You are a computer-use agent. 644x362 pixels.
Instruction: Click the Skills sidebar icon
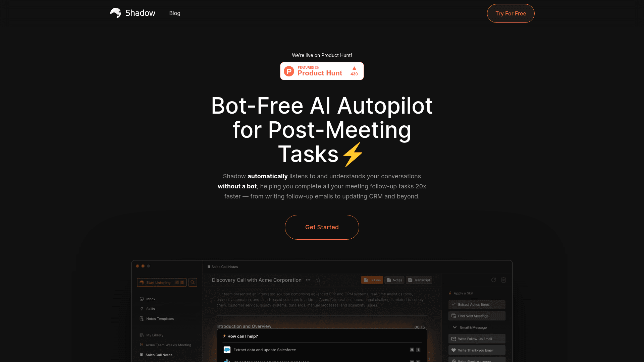[x=142, y=308]
